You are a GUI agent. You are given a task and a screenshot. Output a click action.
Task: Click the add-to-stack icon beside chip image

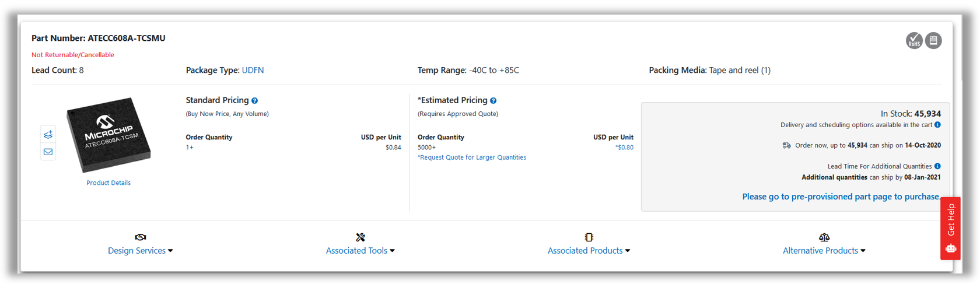[x=48, y=135]
